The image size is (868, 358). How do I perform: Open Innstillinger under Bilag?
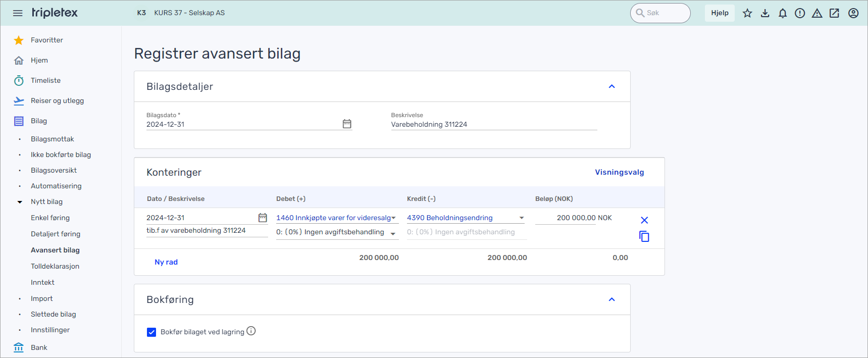50,330
